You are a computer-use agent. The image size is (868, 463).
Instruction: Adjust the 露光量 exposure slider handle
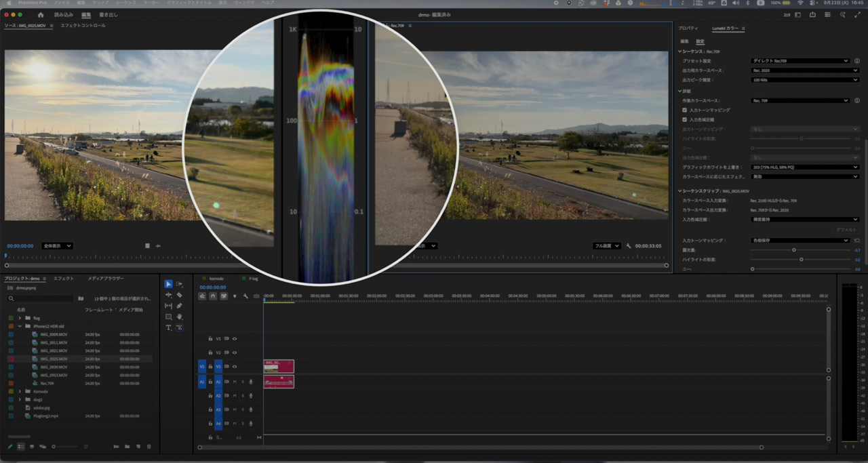point(794,250)
